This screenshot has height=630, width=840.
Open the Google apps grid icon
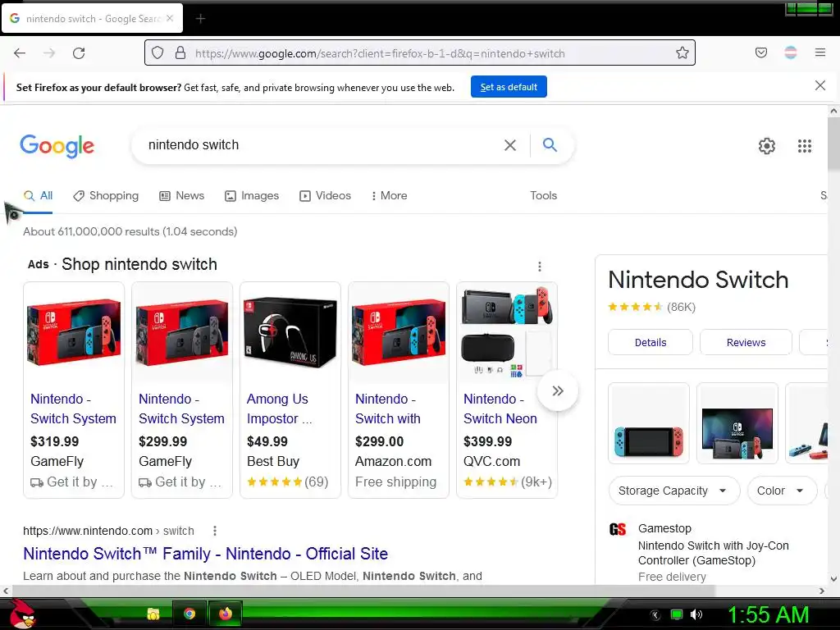(805, 146)
